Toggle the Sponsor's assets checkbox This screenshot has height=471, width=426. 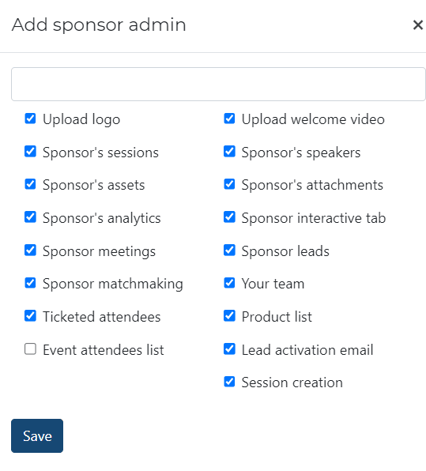[30, 184]
